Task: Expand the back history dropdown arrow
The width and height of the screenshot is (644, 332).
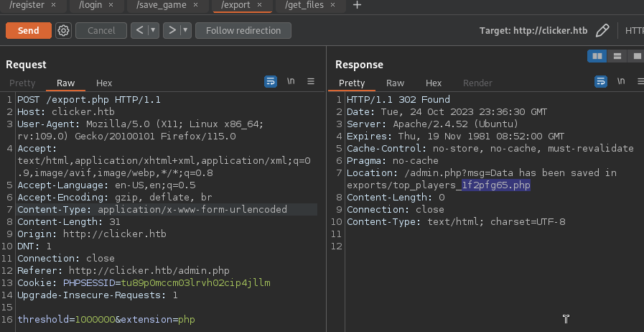Action: pos(153,30)
